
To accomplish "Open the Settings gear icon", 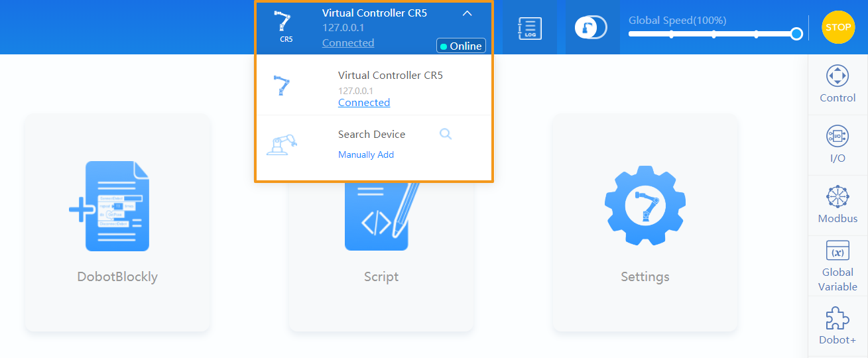I will click(x=645, y=206).
